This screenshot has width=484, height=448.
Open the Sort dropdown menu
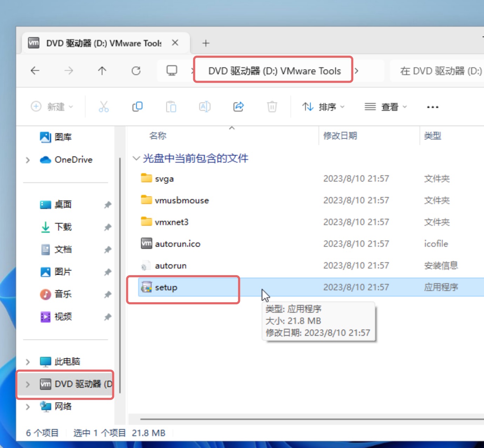[x=323, y=107]
